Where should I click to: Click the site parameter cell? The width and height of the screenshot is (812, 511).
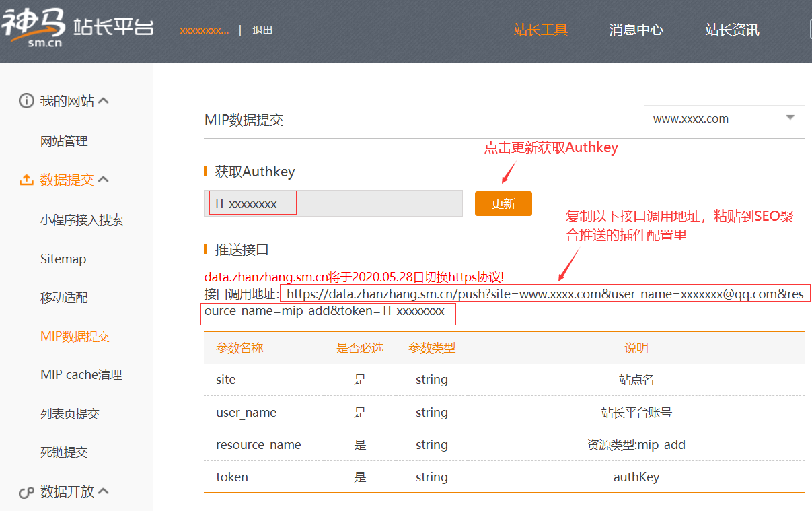click(x=226, y=380)
